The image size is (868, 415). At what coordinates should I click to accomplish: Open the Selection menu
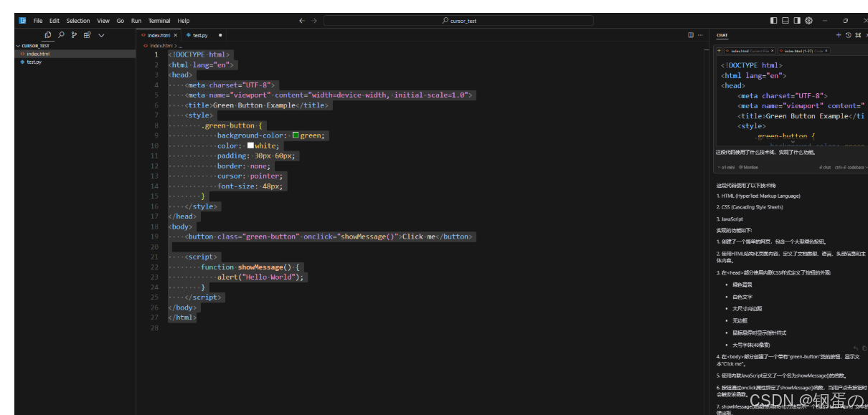78,21
